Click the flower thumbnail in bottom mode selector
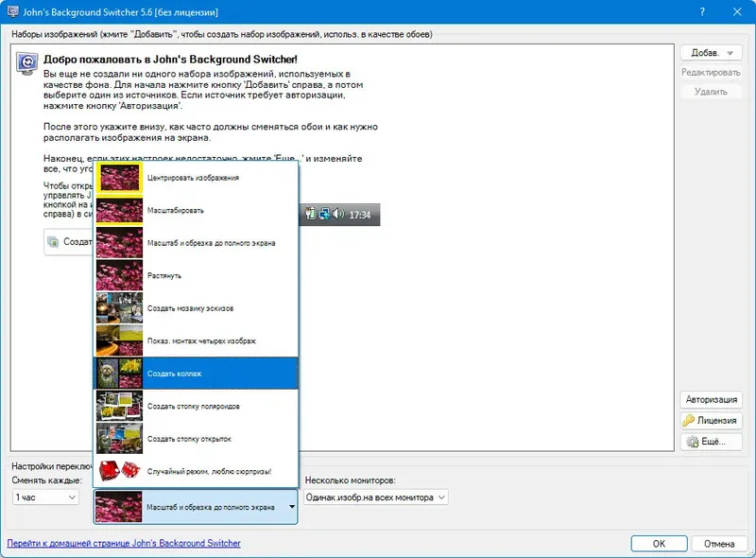This screenshot has width=756, height=558. [118, 507]
